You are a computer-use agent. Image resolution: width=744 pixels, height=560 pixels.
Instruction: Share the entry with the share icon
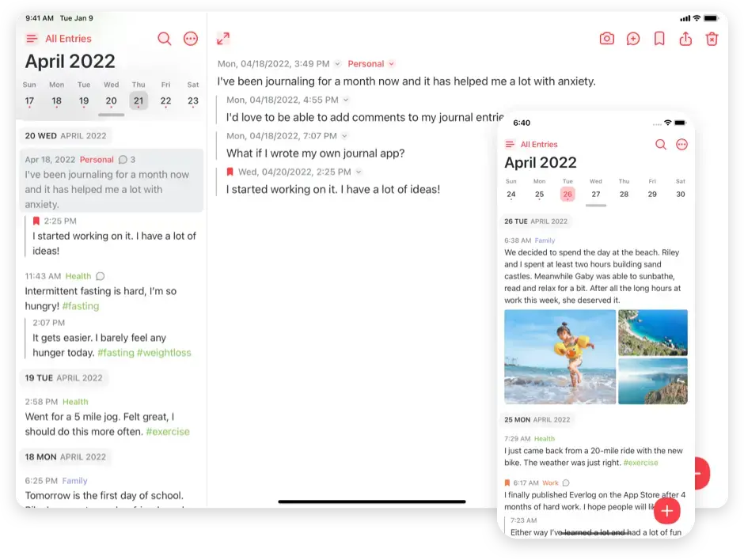(x=685, y=39)
